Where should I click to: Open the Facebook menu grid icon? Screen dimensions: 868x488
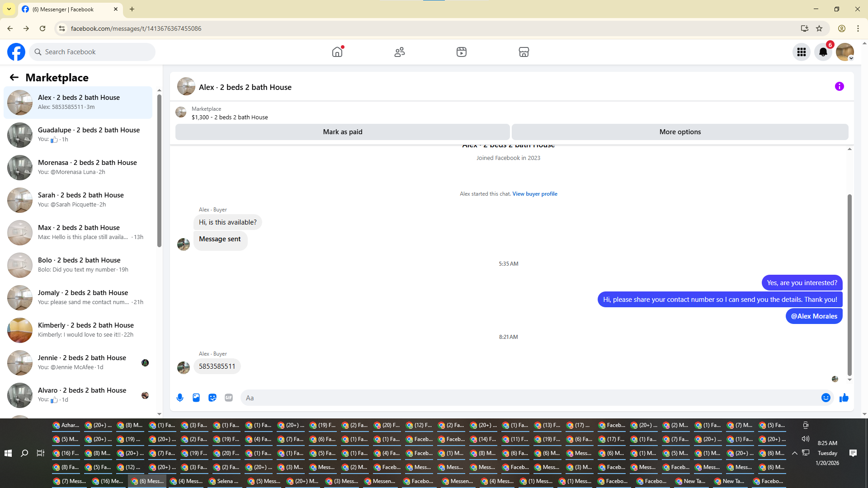(x=802, y=52)
